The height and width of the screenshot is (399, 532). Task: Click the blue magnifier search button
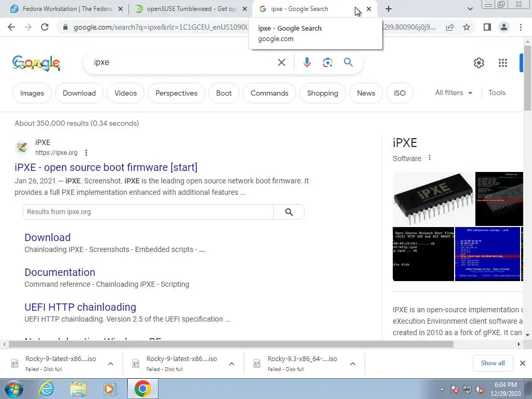348,62
